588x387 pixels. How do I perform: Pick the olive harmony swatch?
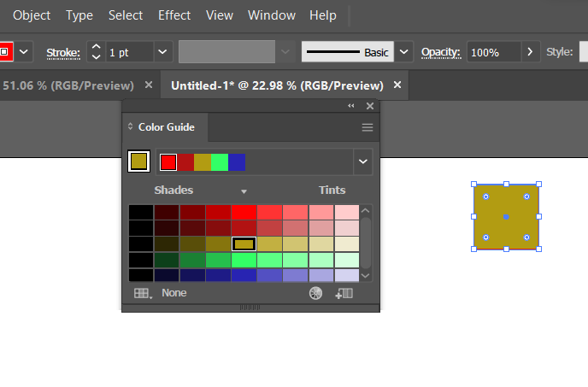pos(203,162)
